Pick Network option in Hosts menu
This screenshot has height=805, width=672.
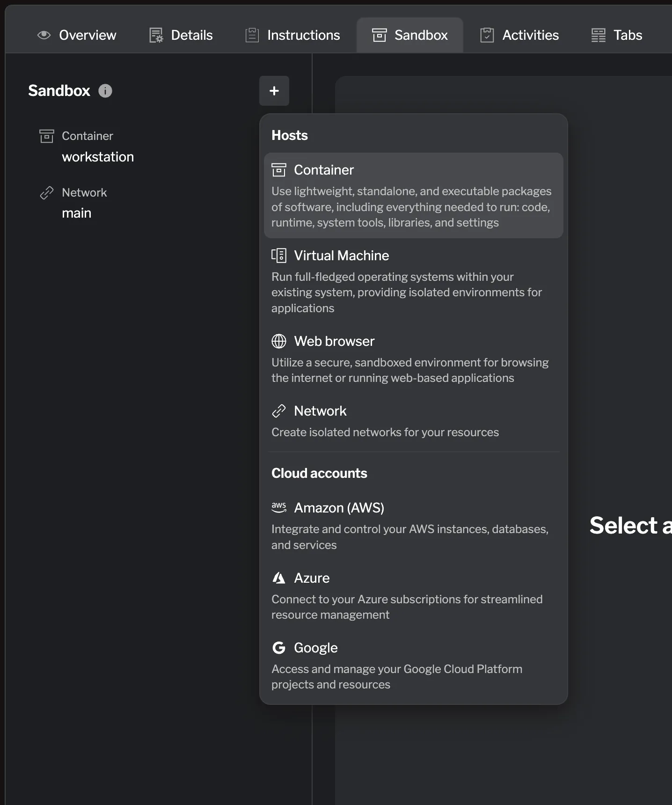(x=413, y=421)
